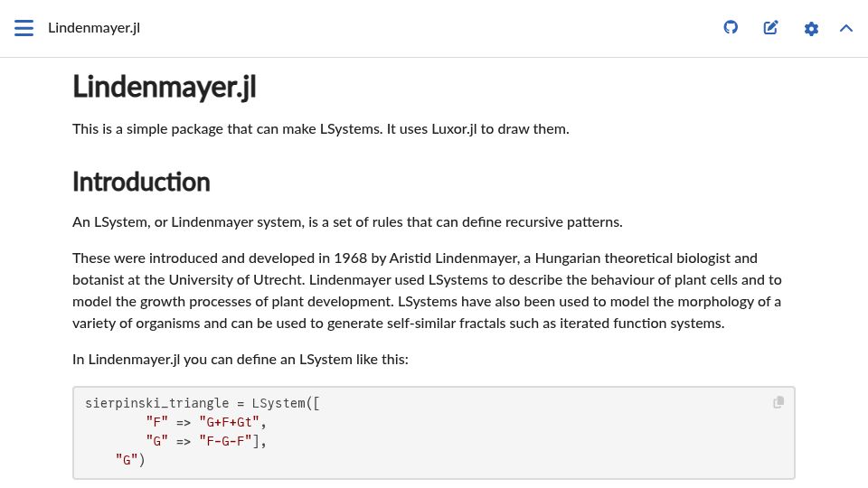Image resolution: width=868 pixels, height=488 pixels.
Task: Open the GitHub repository icon link
Action: 731,27
